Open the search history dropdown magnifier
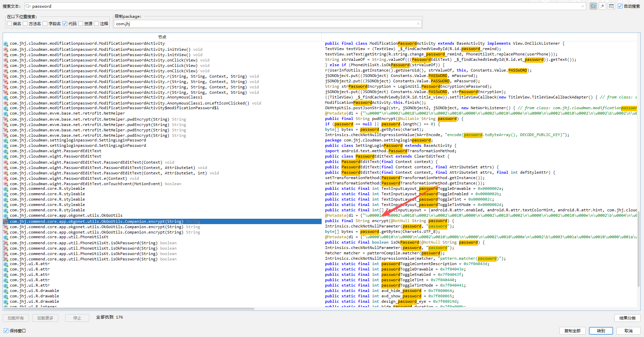644x337 pixels. (28, 6)
